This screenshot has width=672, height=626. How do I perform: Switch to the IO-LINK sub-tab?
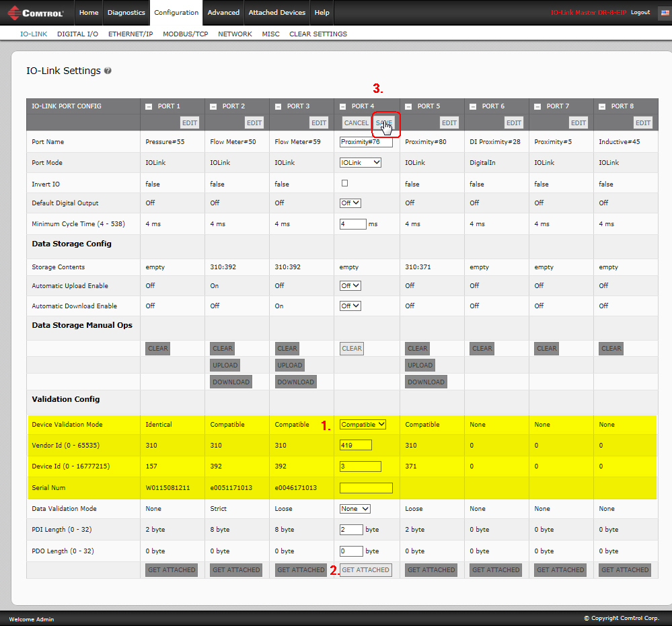[34, 34]
